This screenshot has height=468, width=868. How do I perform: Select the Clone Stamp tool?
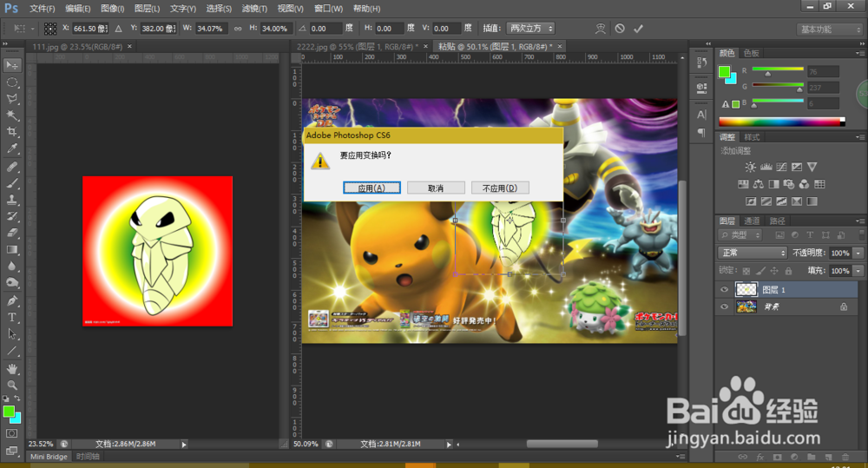[x=11, y=200]
